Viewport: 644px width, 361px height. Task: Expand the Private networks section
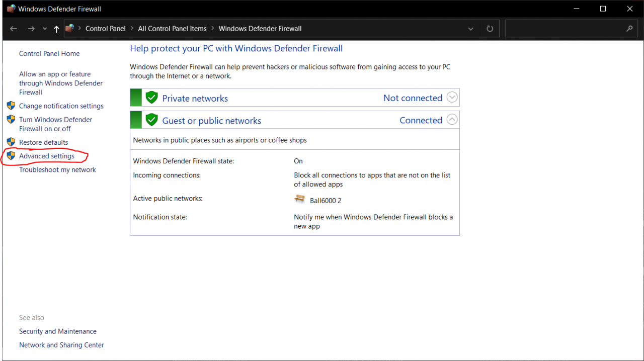point(452,98)
